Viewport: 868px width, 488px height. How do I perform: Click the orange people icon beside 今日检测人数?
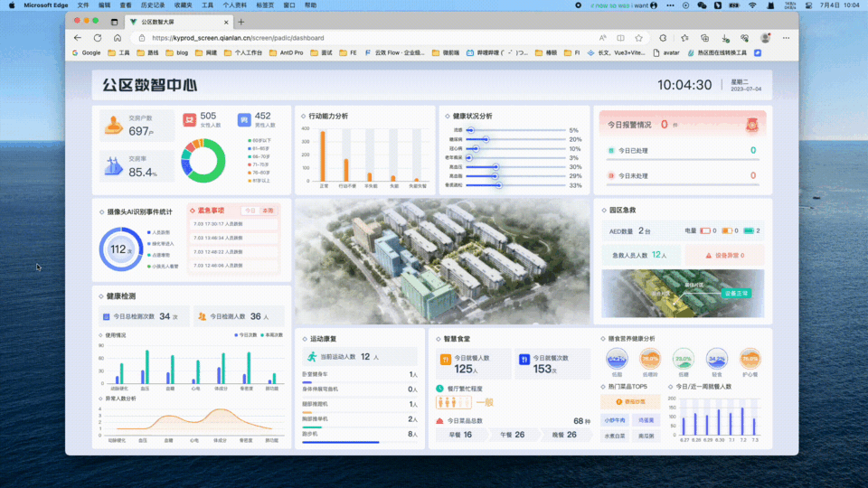202,316
